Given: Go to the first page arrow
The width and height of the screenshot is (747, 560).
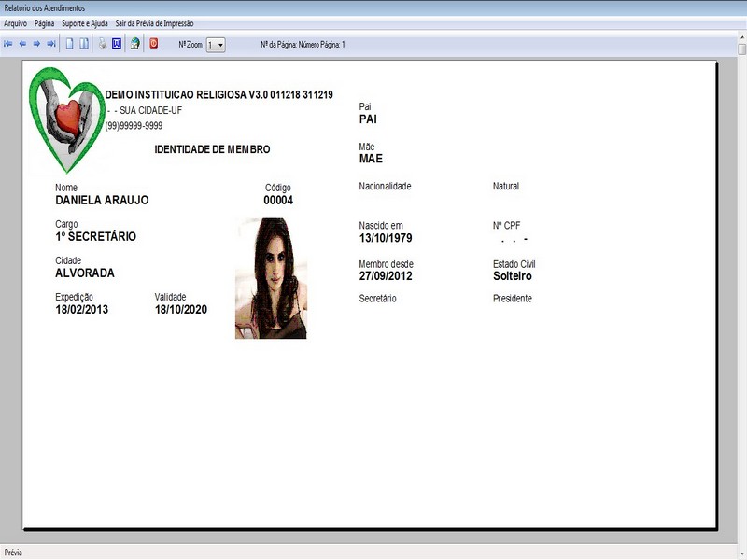Looking at the screenshot, I should click(x=8, y=44).
